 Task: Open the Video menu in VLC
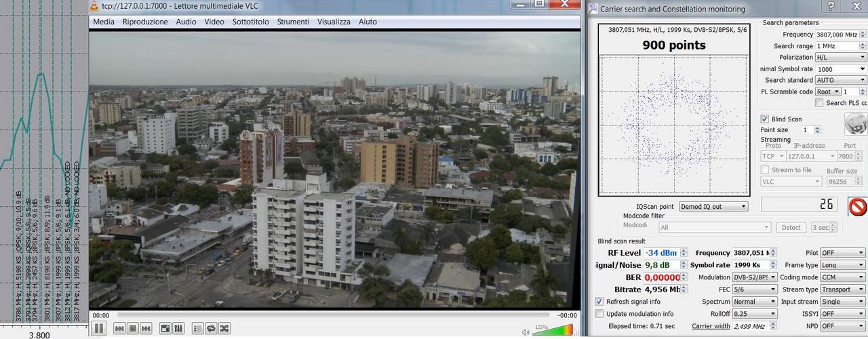(214, 22)
